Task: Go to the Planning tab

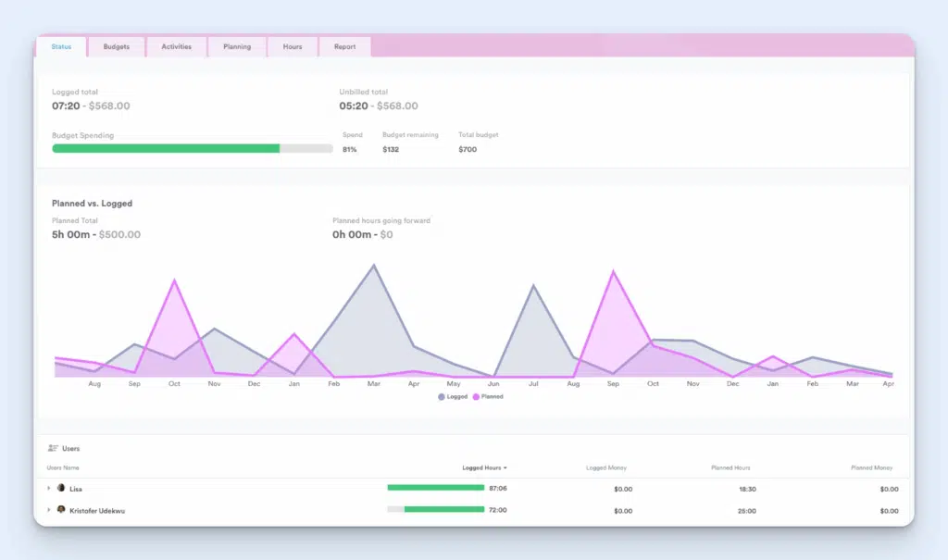Action: coord(237,46)
